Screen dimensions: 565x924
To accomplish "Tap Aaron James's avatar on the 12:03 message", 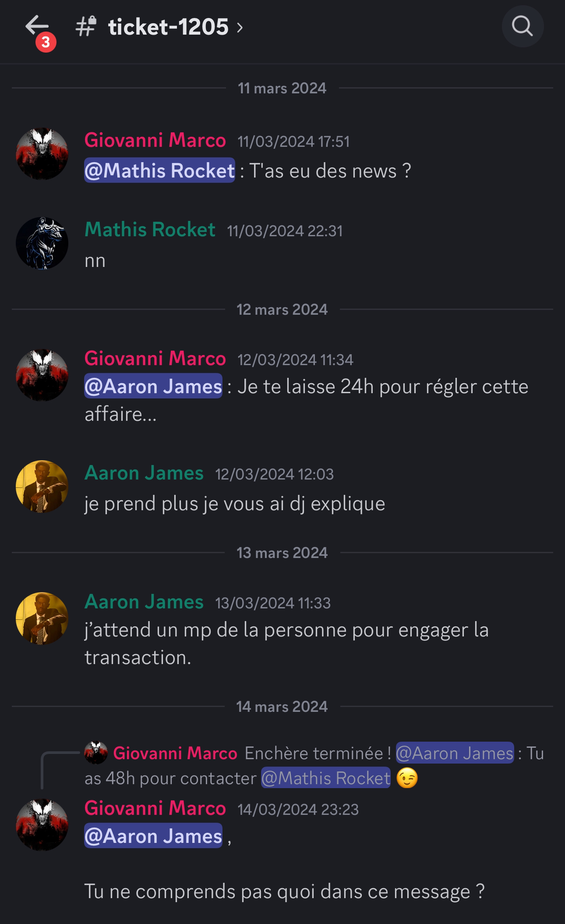I will point(42,487).
